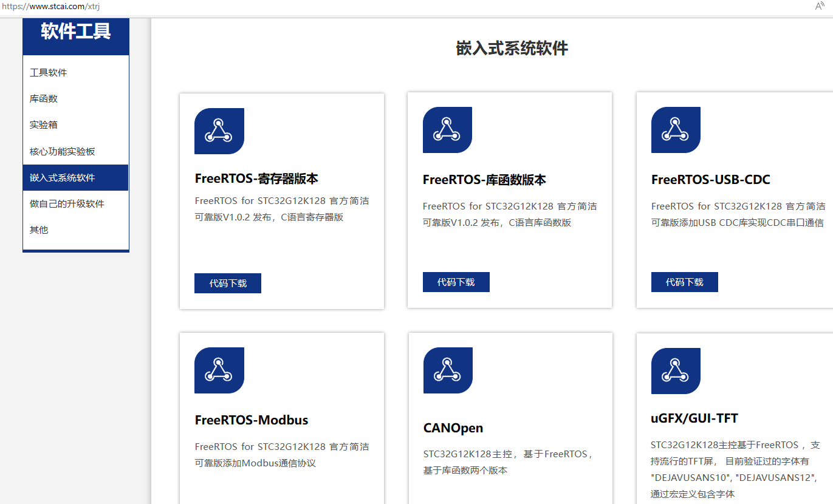
Task: Click the description mentioning Modbus通信协议
Action: pyautogui.click(x=282, y=455)
